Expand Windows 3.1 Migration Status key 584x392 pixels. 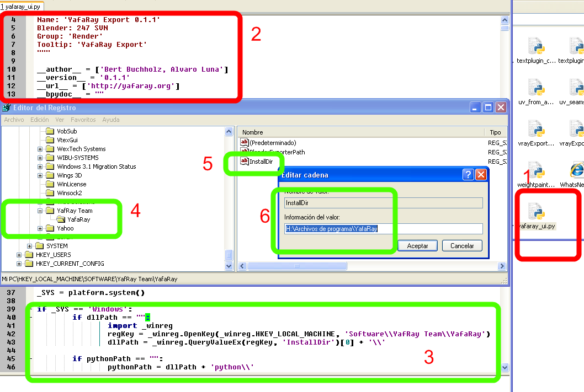tap(40, 167)
